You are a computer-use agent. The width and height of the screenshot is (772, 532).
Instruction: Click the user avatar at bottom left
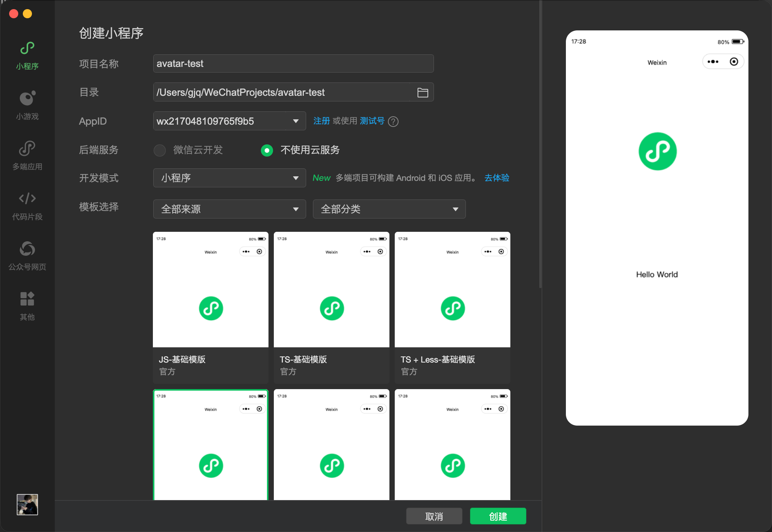27,504
